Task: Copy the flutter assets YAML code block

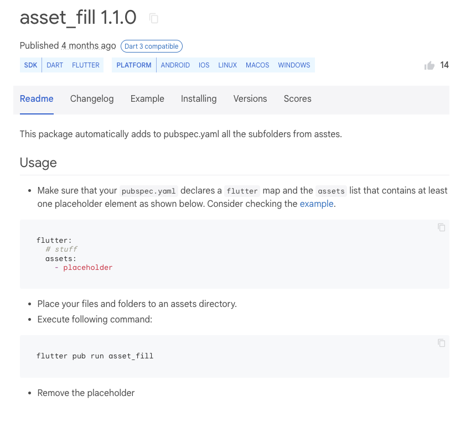Action: tap(441, 227)
